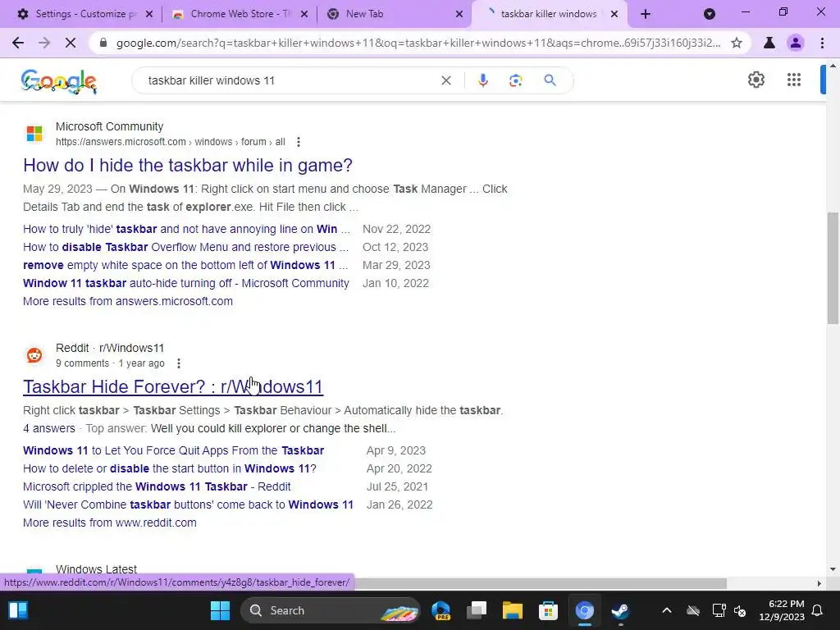Open 'Windows 11 to Let You Force Quit Apps' link
This screenshot has height=630, width=840.
tap(174, 450)
